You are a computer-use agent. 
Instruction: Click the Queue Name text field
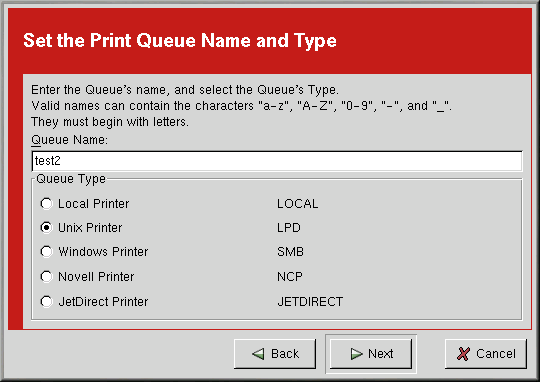pos(277,161)
